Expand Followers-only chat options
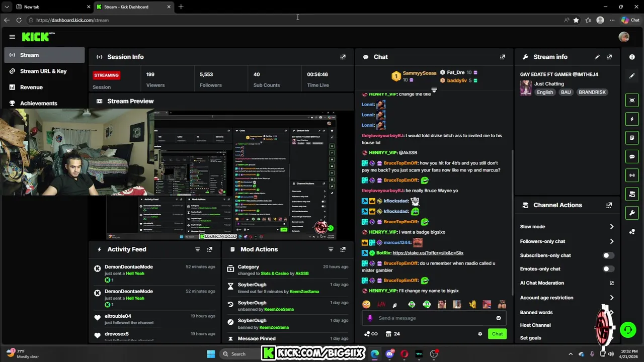Viewport: 644px width, 362px height. coord(611,241)
